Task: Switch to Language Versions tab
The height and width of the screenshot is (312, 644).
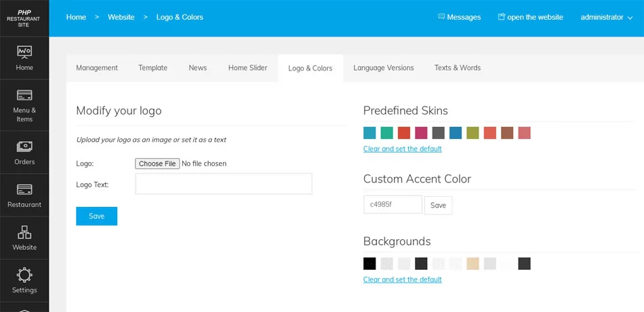Action: [384, 68]
